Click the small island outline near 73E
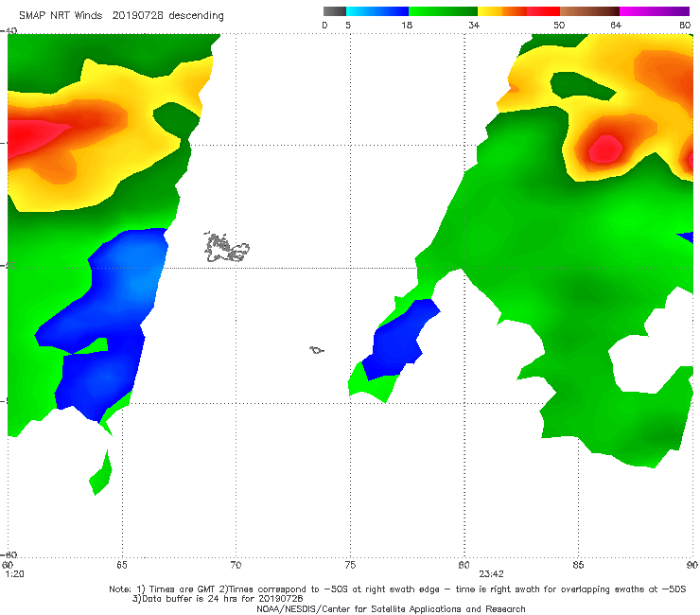The width and height of the screenshot is (700, 615). (317, 350)
